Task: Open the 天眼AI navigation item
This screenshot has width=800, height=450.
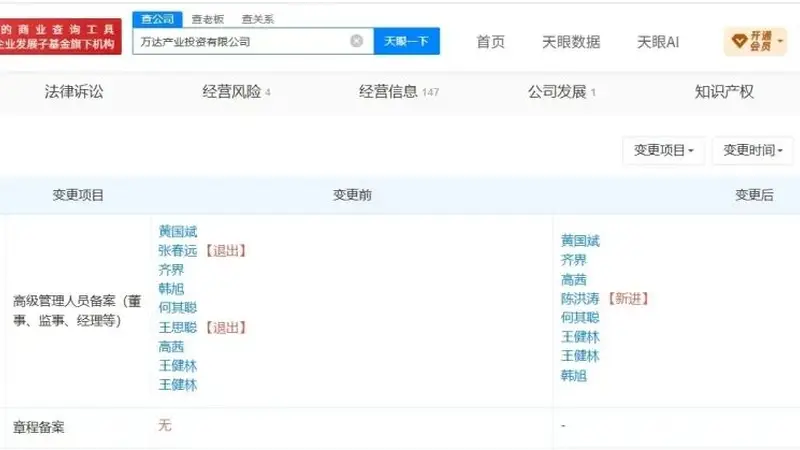Action: tap(658, 42)
